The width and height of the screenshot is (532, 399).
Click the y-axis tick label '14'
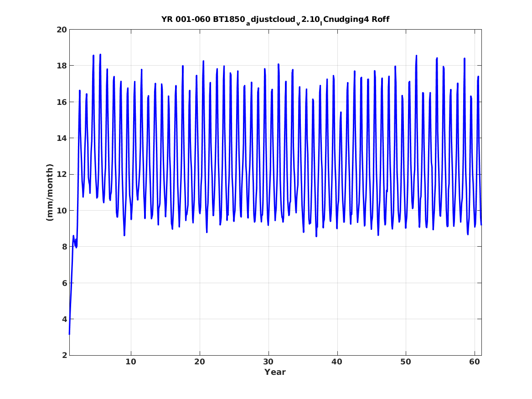click(62, 138)
